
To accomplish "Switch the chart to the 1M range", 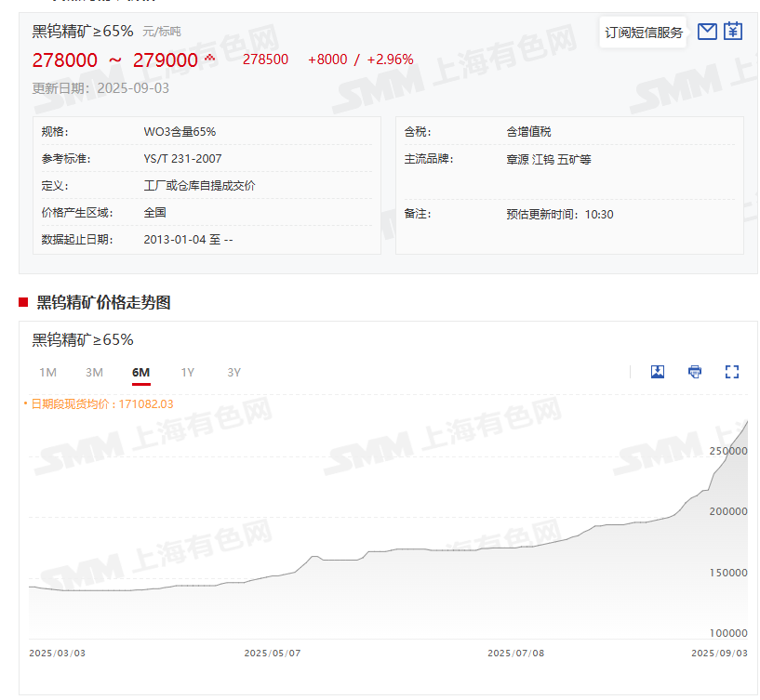I will pos(47,373).
